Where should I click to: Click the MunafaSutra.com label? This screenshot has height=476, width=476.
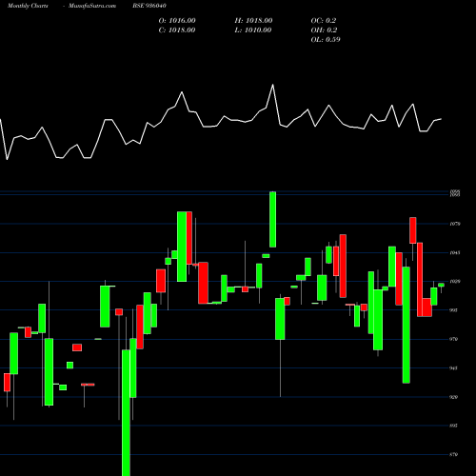(92, 6)
